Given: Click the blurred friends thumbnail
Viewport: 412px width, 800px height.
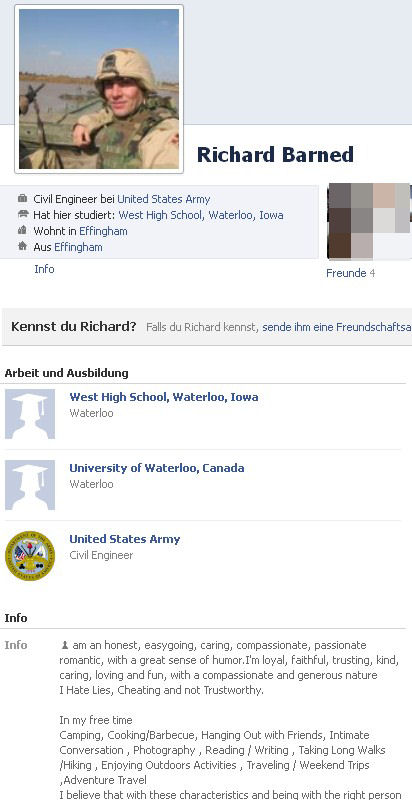Looking at the screenshot, I should pos(369,221).
